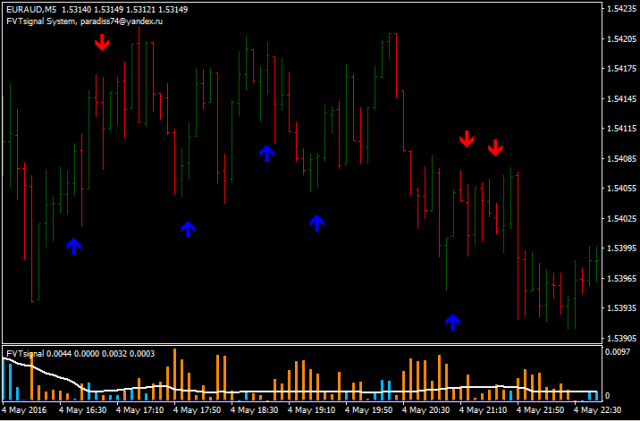
Task: Click the 4 May 17:50 time axis label
Action: [197, 410]
